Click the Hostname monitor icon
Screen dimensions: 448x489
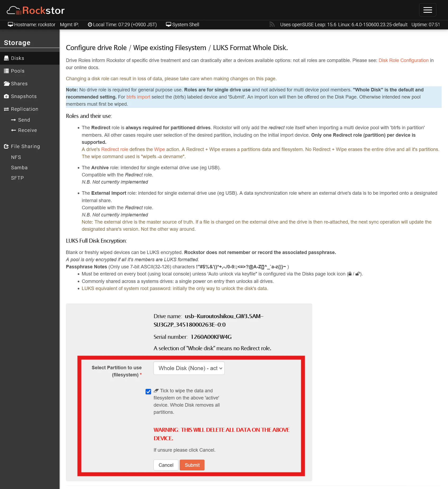pyautogui.click(x=10, y=24)
